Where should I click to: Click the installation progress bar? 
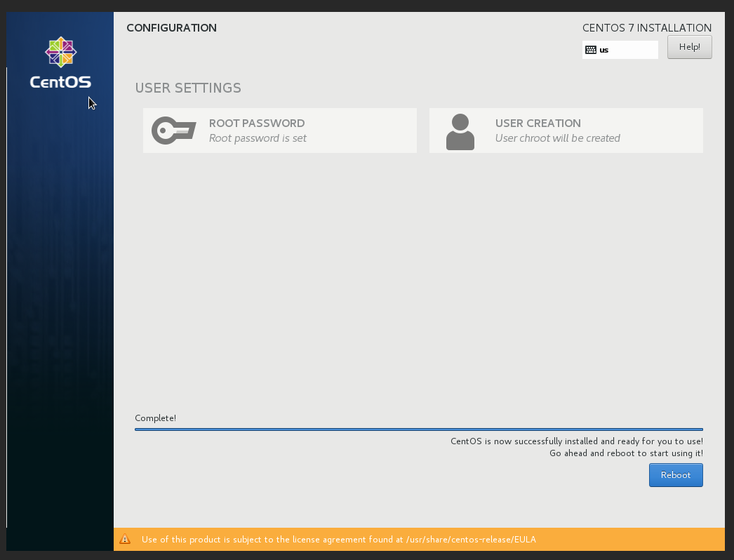(x=418, y=429)
